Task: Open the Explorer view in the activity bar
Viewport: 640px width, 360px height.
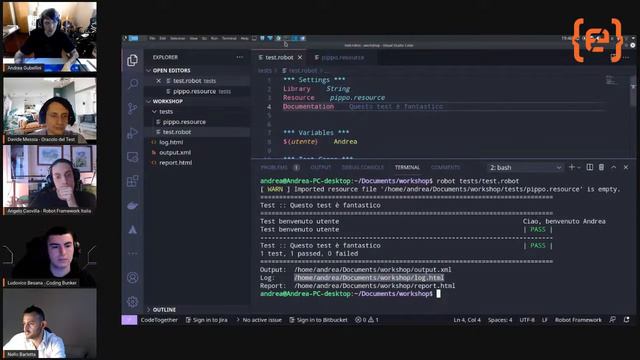Action: click(132, 60)
